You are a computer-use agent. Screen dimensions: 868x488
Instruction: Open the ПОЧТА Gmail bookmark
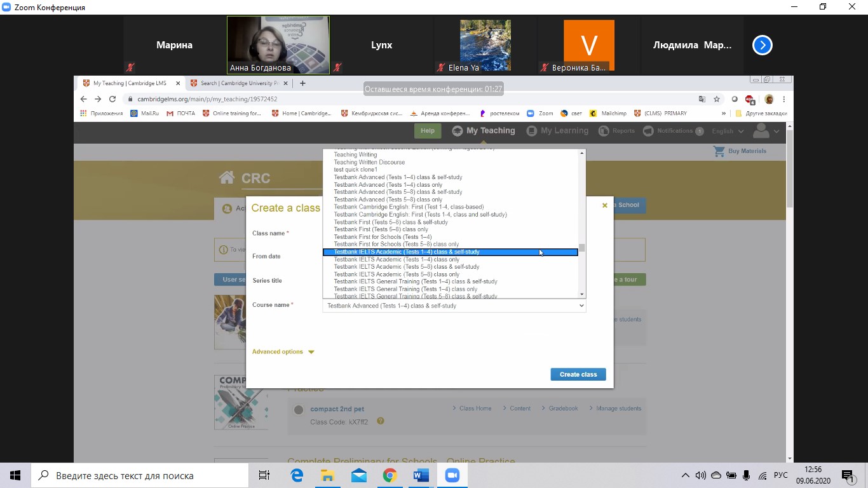coord(181,114)
